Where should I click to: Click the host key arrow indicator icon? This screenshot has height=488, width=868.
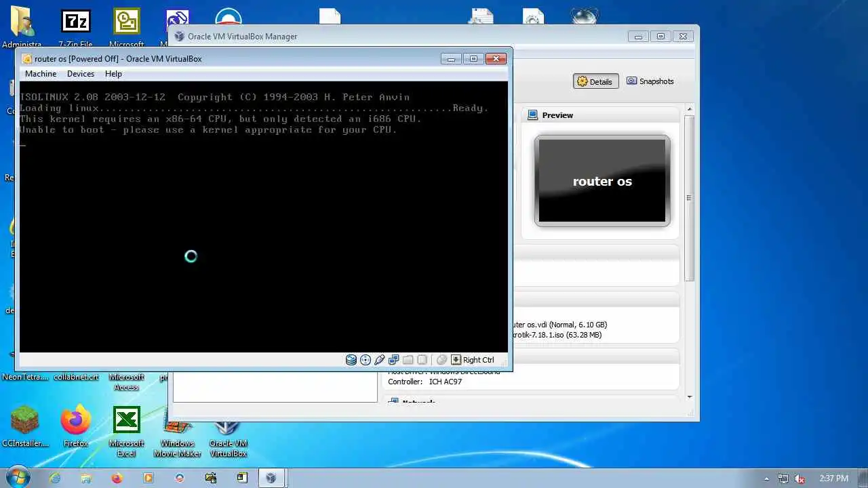click(x=456, y=360)
